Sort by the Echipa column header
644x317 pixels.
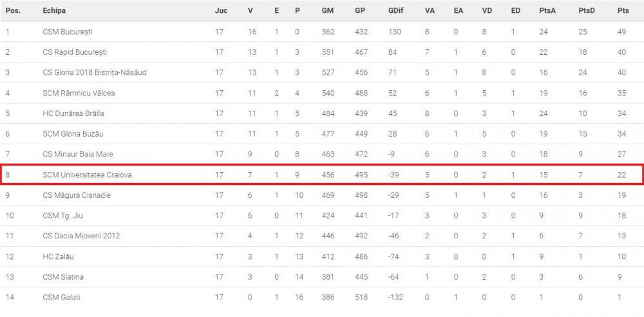pos(54,11)
